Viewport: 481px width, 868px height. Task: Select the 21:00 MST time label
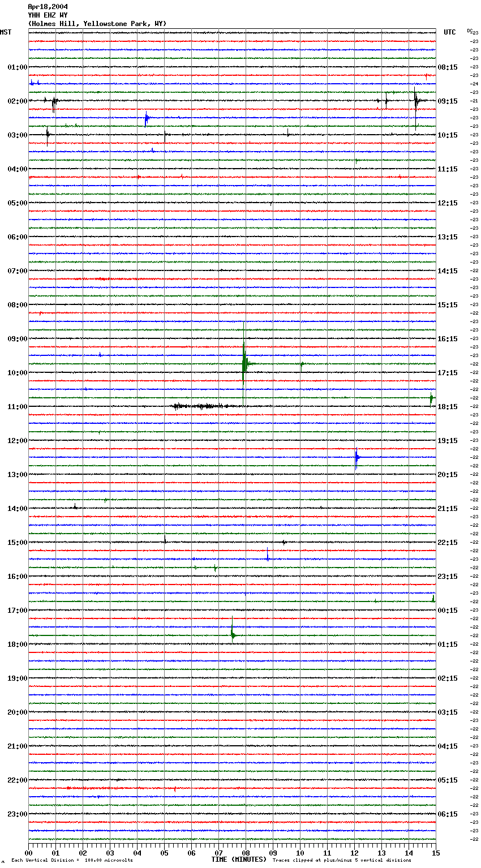tap(18, 746)
